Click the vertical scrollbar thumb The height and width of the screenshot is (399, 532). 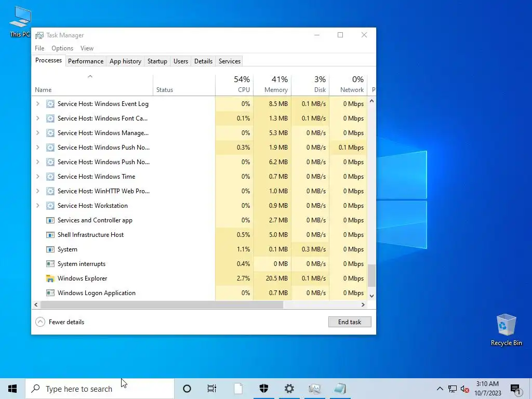pyautogui.click(x=371, y=275)
